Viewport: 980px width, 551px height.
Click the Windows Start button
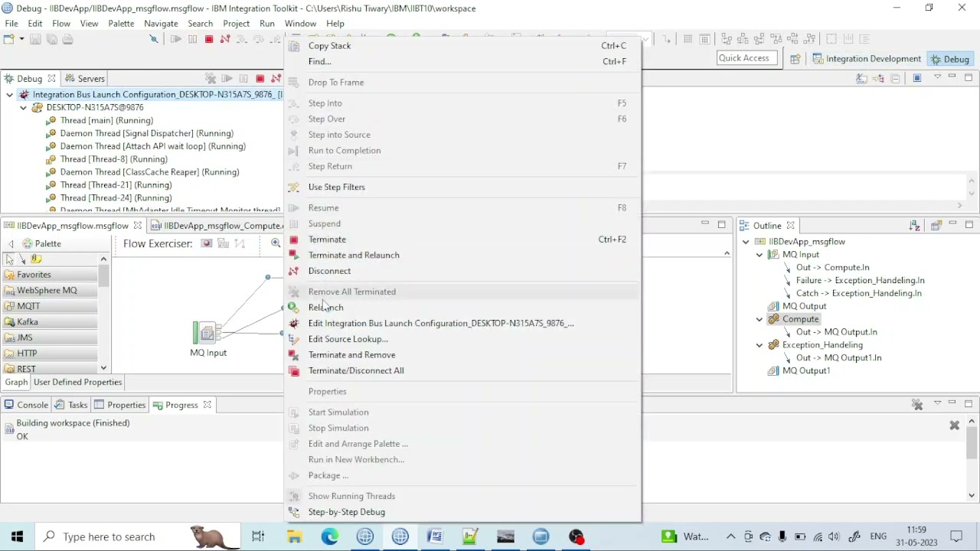click(17, 536)
